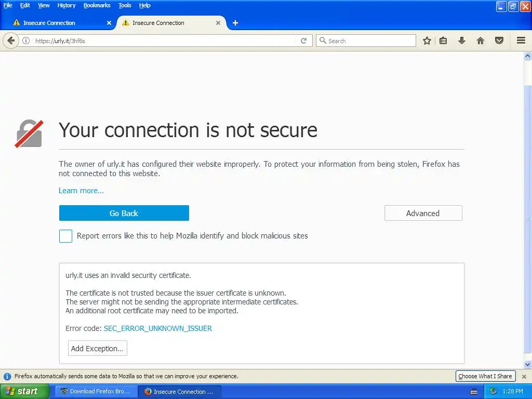This screenshot has width=532, height=399.
Task: Select Insecure Connection taskbar button
Action: (x=180, y=392)
